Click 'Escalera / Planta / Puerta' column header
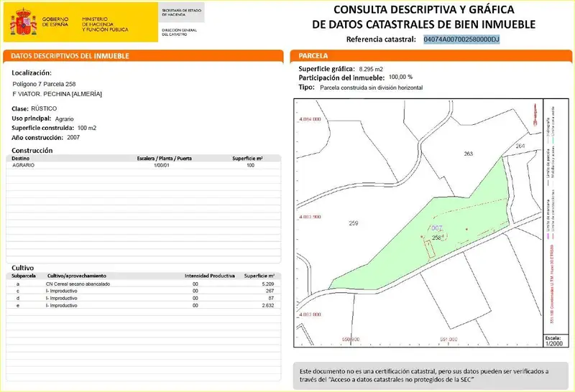The width and height of the screenshot is (575, 392). 165,158
